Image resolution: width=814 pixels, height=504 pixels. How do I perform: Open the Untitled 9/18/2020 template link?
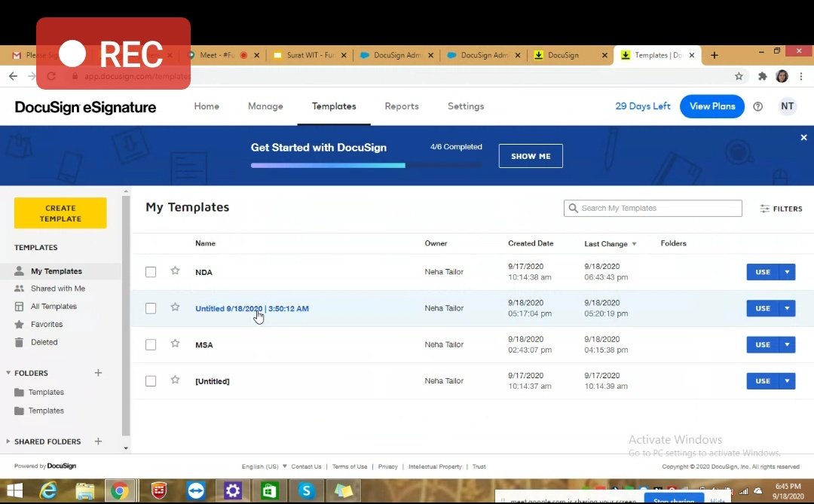point(252,308)
